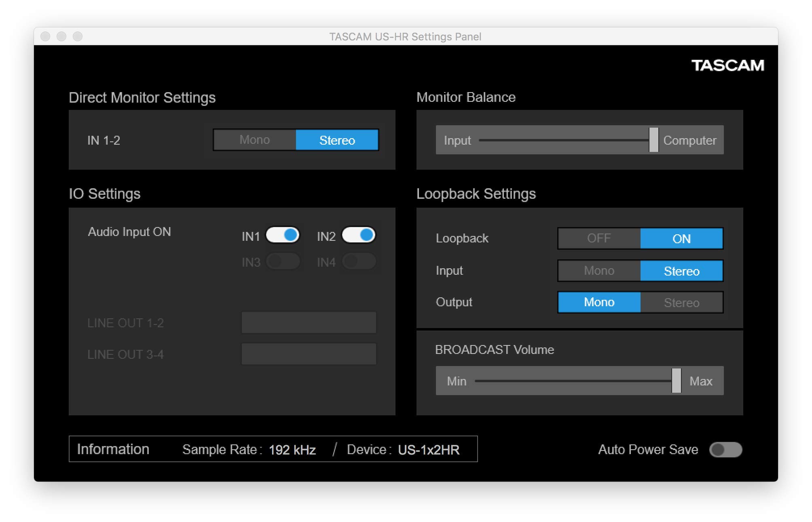Click the TASCAM logo
812x522 pixels.
point(727,65)
